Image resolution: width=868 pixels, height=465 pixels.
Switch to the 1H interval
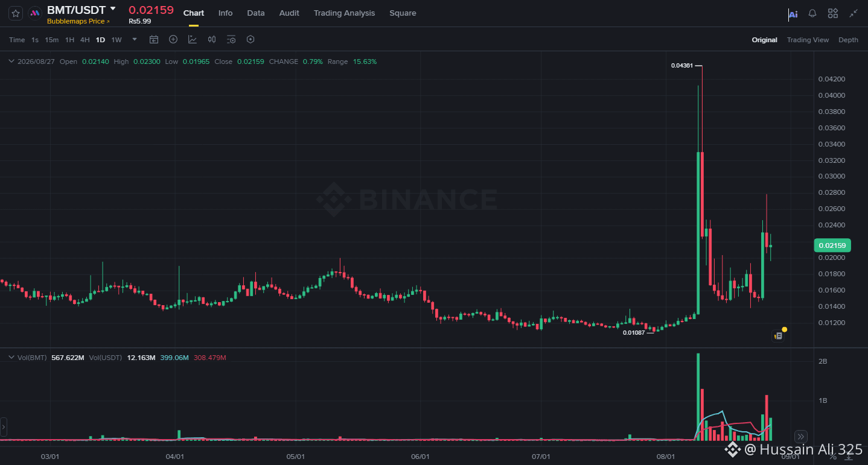[x=70, y=40]
